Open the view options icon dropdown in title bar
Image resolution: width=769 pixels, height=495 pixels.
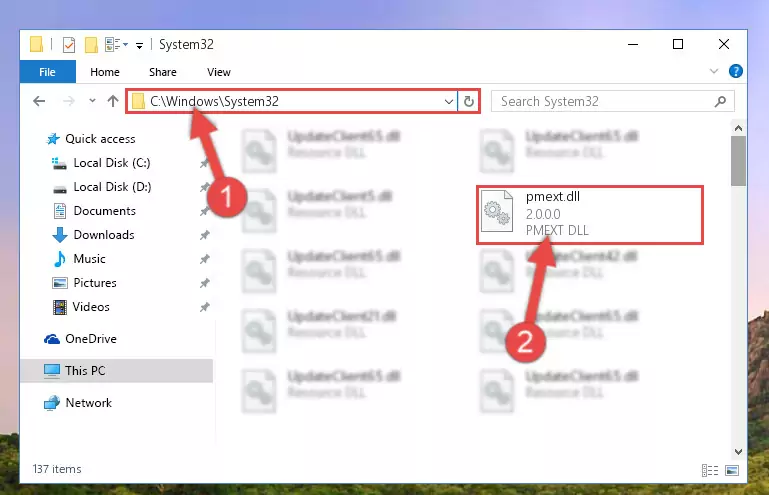[x=117, y=45]
